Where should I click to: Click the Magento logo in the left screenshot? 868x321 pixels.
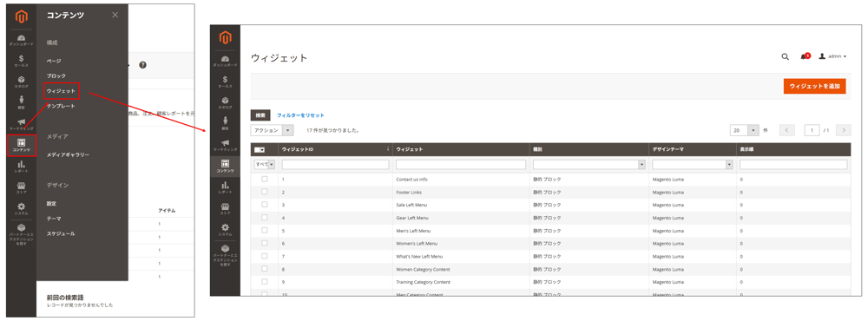pos(21,16)
